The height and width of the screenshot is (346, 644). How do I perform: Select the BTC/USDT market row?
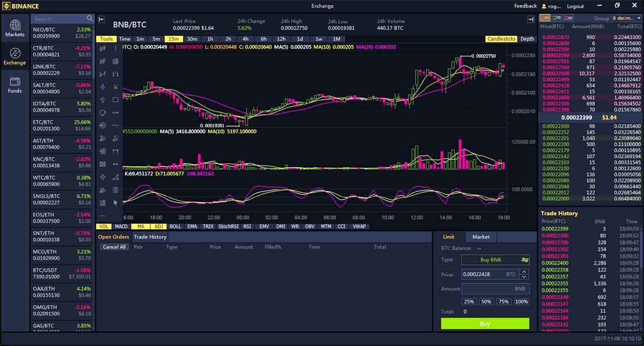pyautogui.click(x=62, y=274)
